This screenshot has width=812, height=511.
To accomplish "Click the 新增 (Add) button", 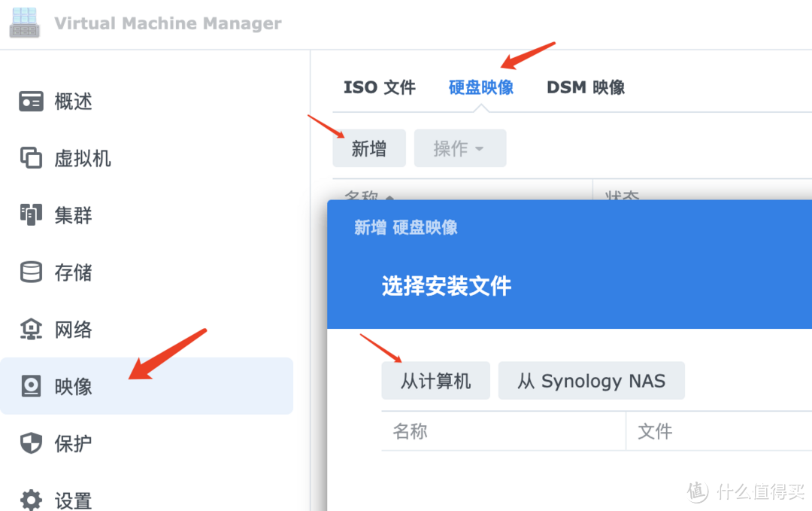I will [369, 148].
